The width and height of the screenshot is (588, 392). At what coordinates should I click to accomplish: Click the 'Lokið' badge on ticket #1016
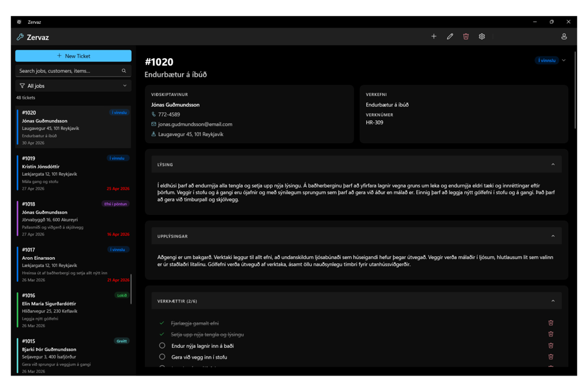click(122, 295)
